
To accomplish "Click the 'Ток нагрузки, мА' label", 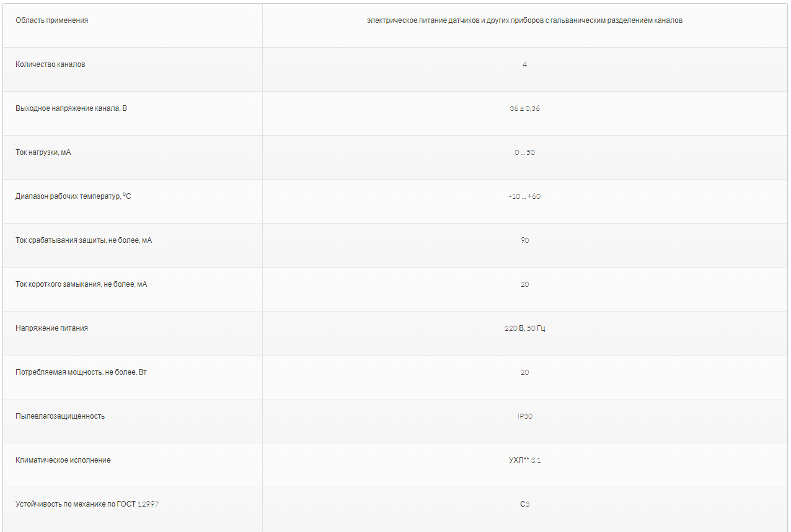I will pos(43,152).
